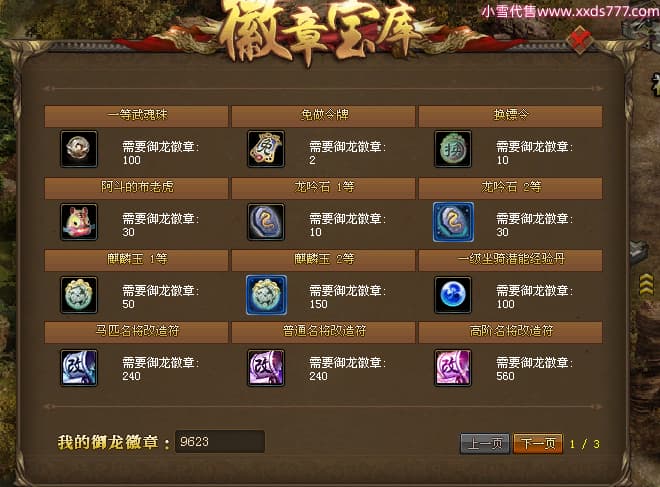Choose the 换镖令 green medallion icon
The height and width of the screenshot is (487, 660).
[452, 149]
